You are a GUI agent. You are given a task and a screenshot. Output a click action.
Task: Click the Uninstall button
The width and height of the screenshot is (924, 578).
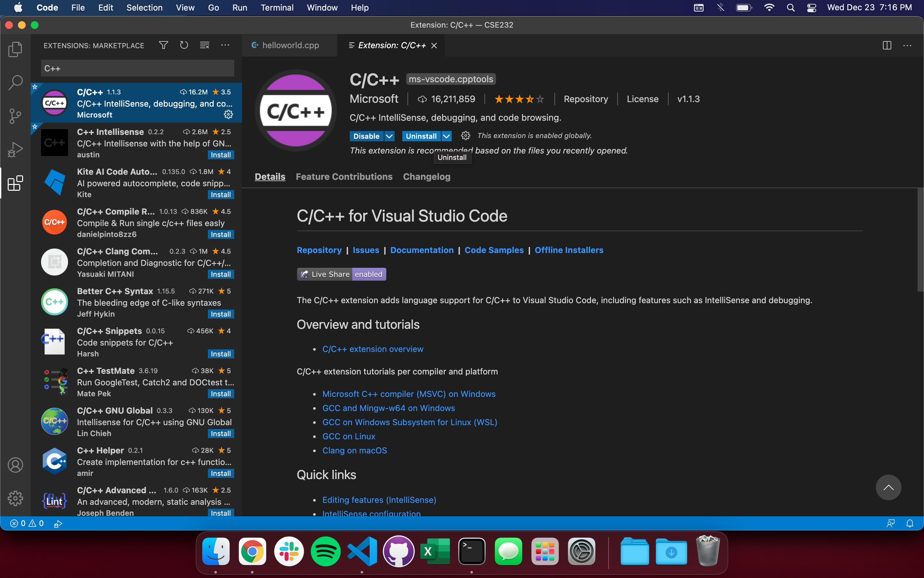[x=421, y=136]
